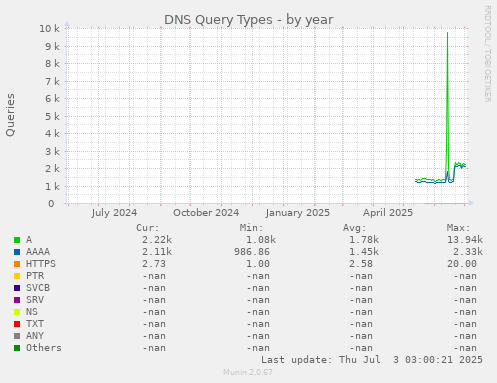Click the 'January 2025' x-axis label
Screen dimensions: 497x383
tap(298, 213)
